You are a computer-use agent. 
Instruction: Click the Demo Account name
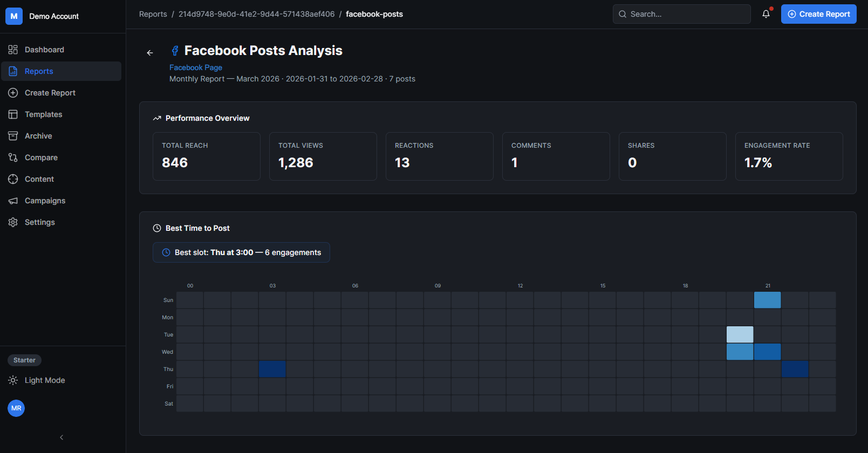(x=54, y=16)
